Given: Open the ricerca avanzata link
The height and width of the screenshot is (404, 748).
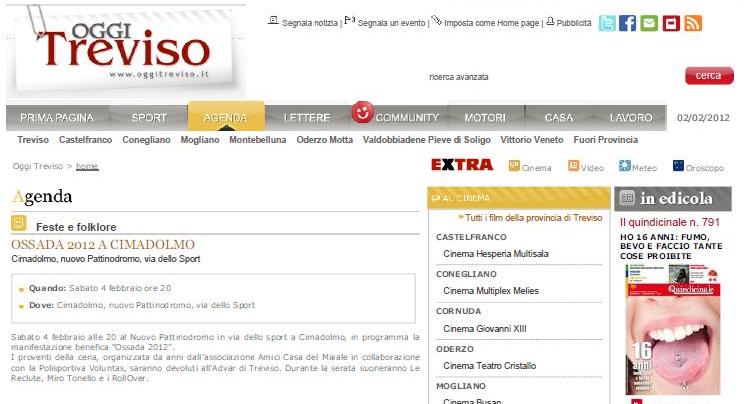Looking at the screenshot, I should pyautogui.click(x=458, y=77).
